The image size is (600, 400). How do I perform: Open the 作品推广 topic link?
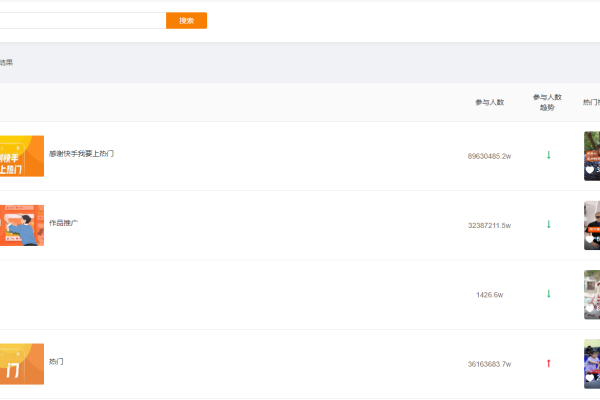(x=63, y=223)
